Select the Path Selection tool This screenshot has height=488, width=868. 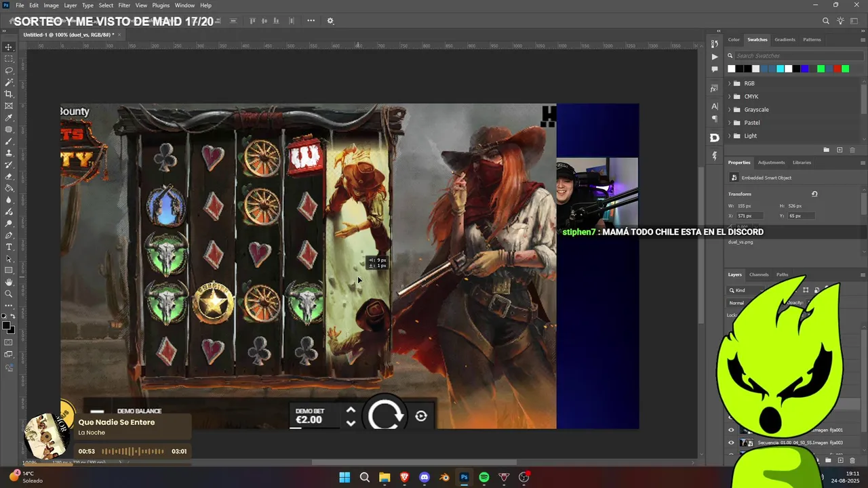click(9, 258)
